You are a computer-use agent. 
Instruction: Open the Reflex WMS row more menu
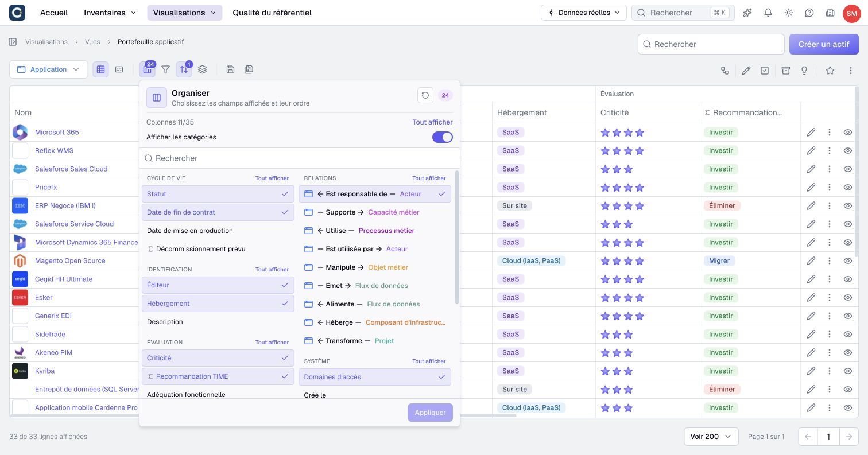pyautogui.click(x=829, y=150)
